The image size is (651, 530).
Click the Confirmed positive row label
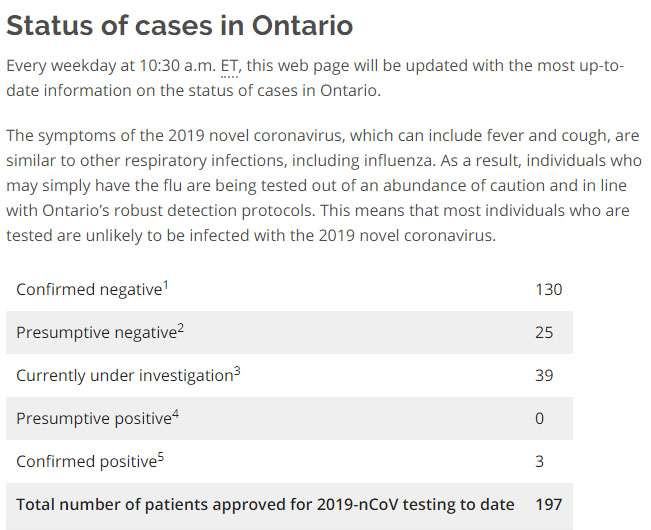(x=86, y=462)
